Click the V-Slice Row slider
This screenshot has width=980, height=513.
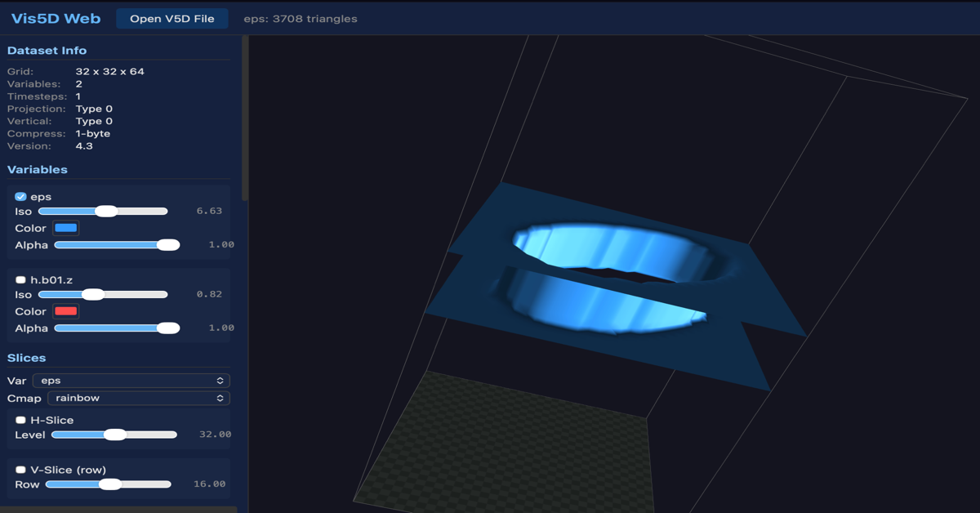click(x=109, y=484)
